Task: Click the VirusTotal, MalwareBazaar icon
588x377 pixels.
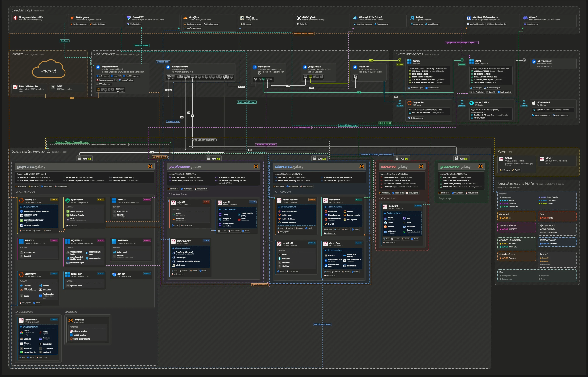Action: tap(469, 18)
